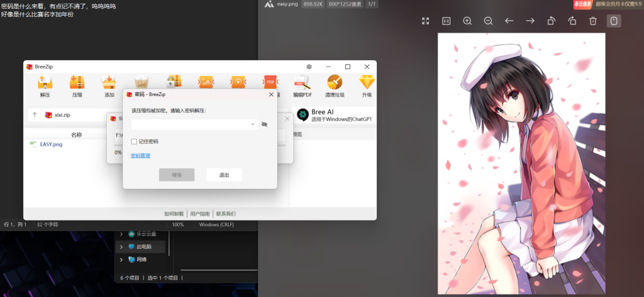Image resolution: width=644 pixels, height=297 pixels.
Task: Click the basket icon next to 添加
Action: pos(142,82)
